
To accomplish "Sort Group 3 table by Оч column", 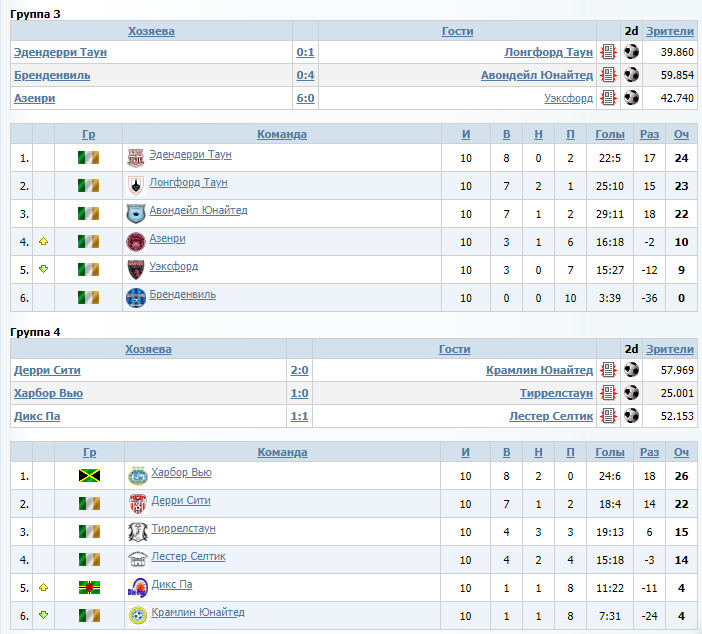I will click(681, 134).
